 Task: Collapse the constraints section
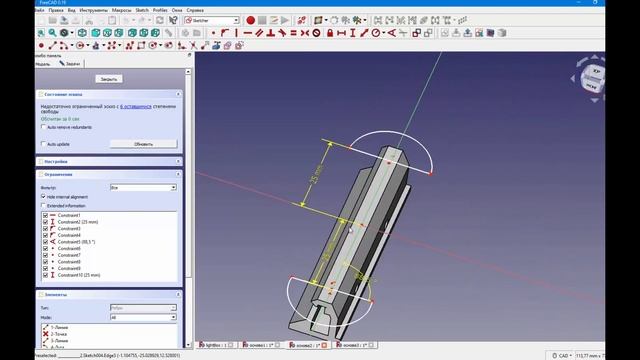178,174
